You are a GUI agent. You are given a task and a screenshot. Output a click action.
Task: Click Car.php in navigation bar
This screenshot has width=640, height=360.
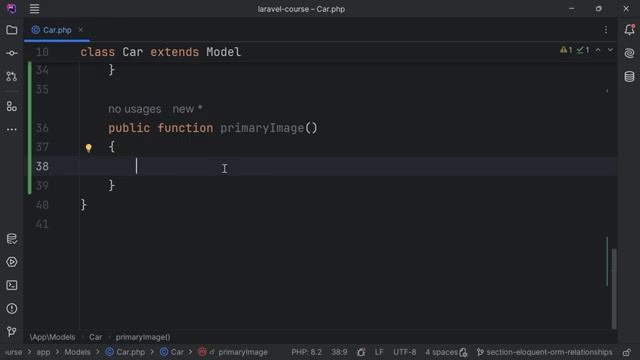(x=125, y=352)
